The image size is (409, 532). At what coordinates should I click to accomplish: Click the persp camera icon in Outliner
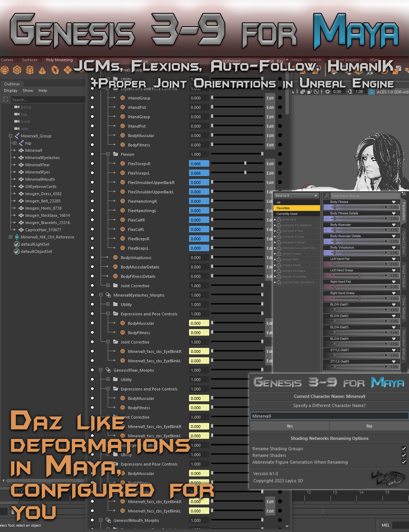tap(17, 107)
